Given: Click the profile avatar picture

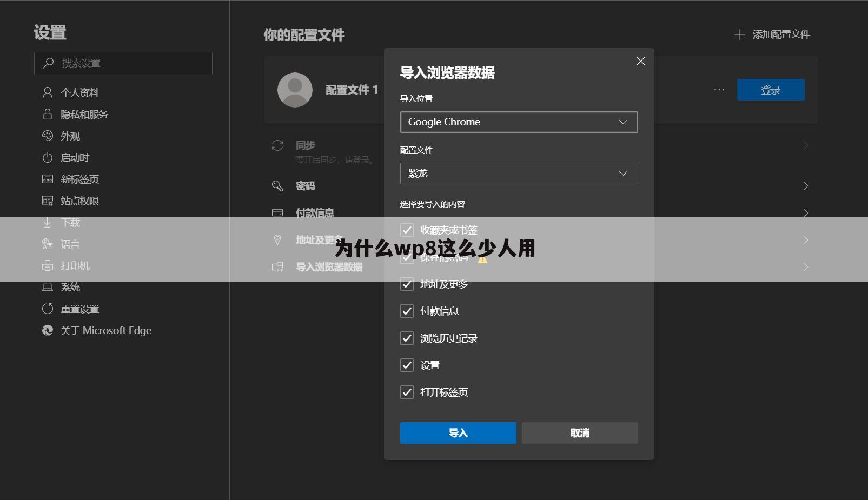Looking at the screenshot, I should [x=295, y=90].
